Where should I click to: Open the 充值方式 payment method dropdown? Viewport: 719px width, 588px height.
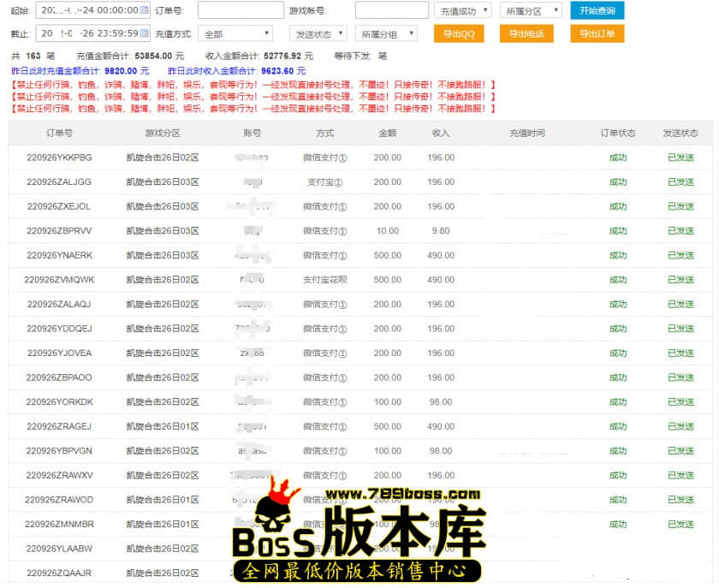(235, 33)
